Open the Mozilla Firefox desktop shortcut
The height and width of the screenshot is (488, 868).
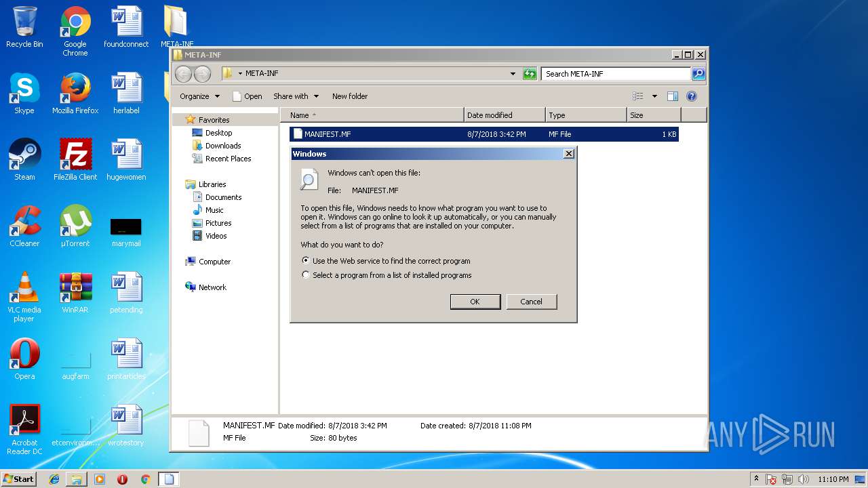coord(75,94)
